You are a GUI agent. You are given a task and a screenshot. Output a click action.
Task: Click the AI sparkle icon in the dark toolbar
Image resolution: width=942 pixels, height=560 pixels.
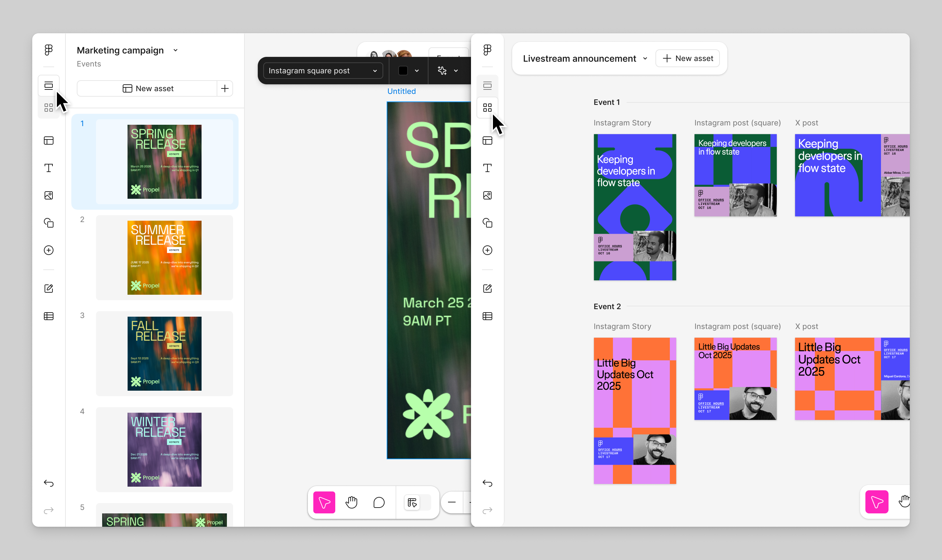(442, 71)
